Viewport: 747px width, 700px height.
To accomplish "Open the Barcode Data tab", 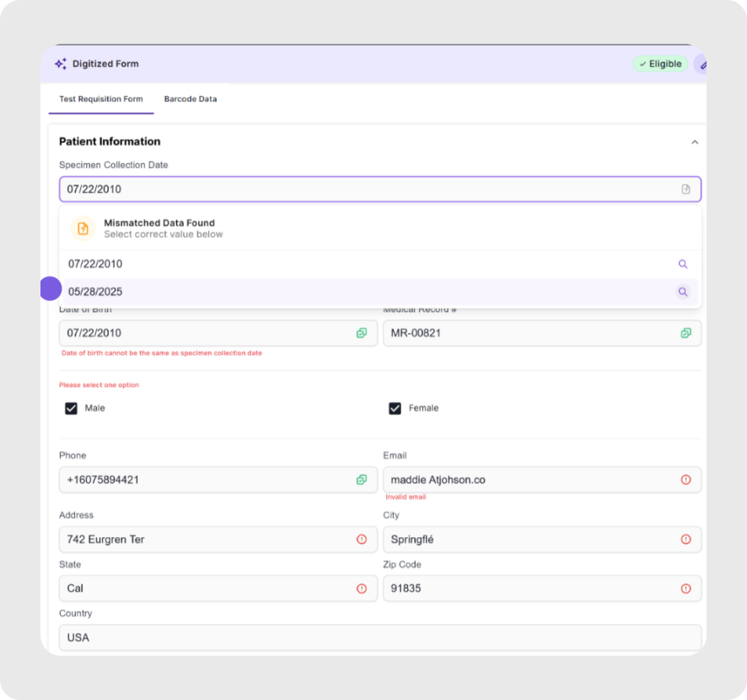I will point(191,100).
